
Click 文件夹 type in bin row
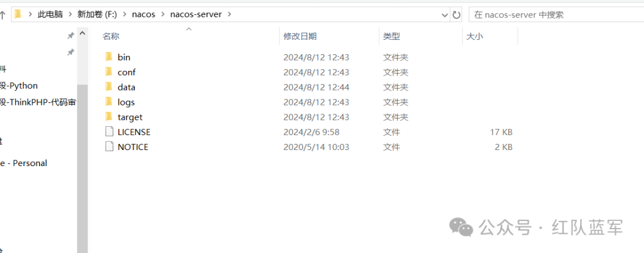[x=395, y=57]
